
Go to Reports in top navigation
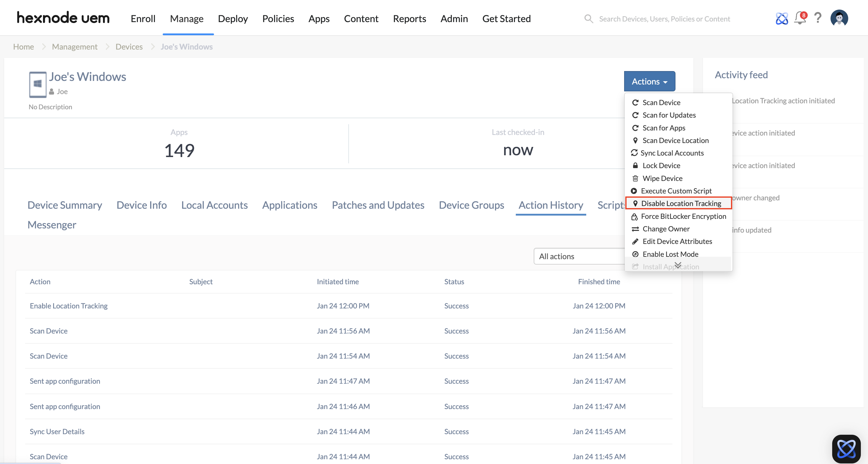[x=410, y=19]
